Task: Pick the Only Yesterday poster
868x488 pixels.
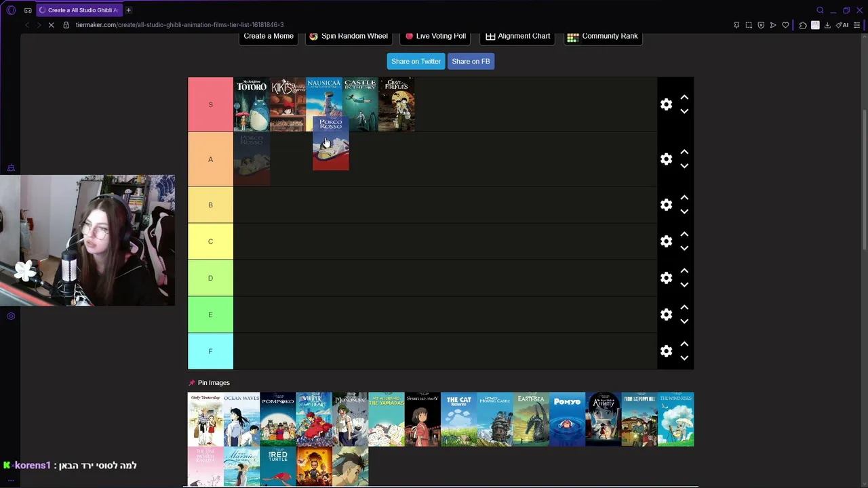Action: (205, 420)
